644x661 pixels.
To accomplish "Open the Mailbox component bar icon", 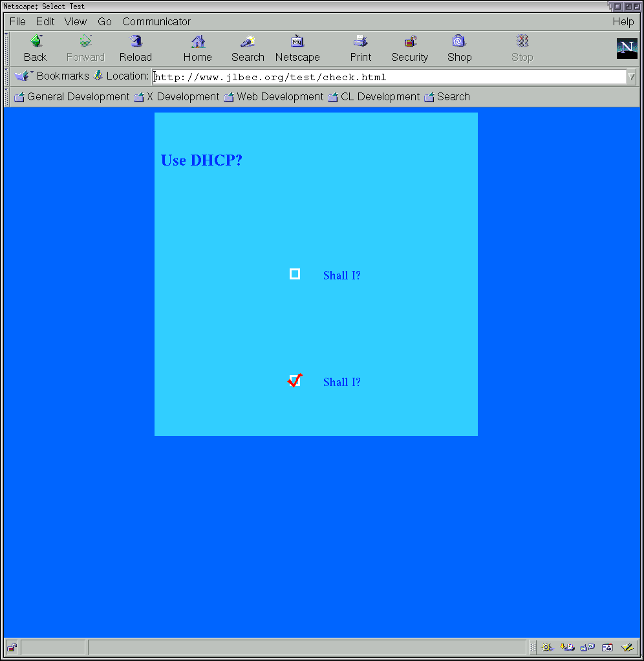I will click(x=567, y=647).
